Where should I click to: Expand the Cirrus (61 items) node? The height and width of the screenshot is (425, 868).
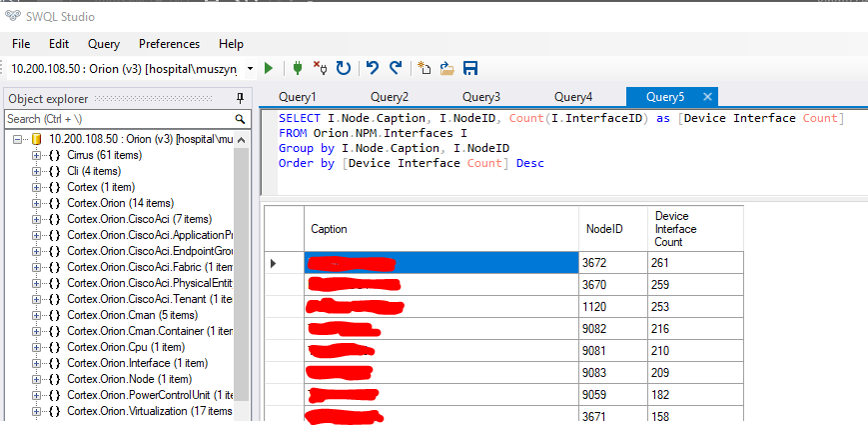37,155
